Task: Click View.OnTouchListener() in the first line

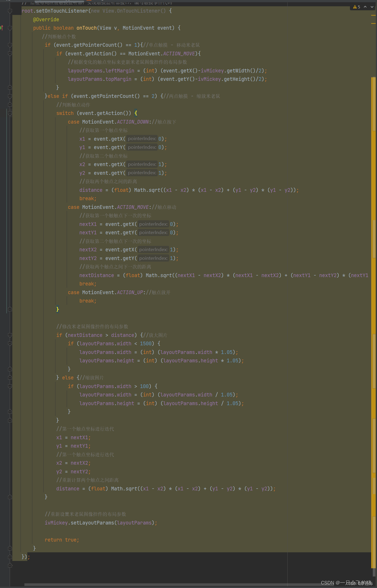Action: (134, 11)
